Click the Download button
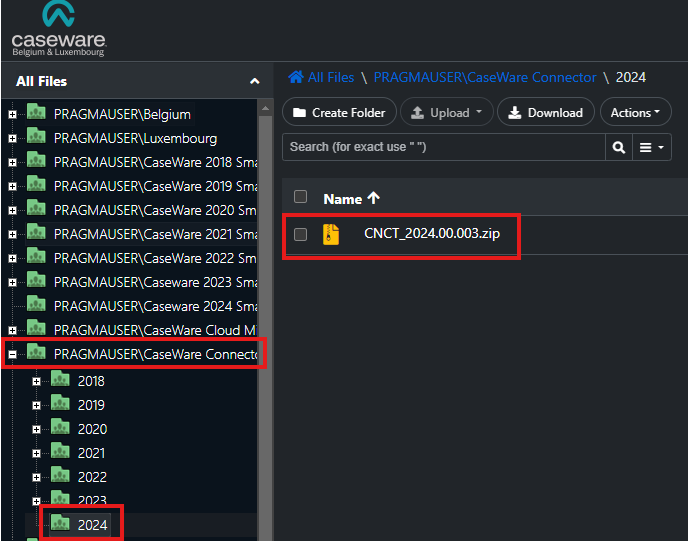This screenshot has height=541, width=688. click(x=545, y=113)
